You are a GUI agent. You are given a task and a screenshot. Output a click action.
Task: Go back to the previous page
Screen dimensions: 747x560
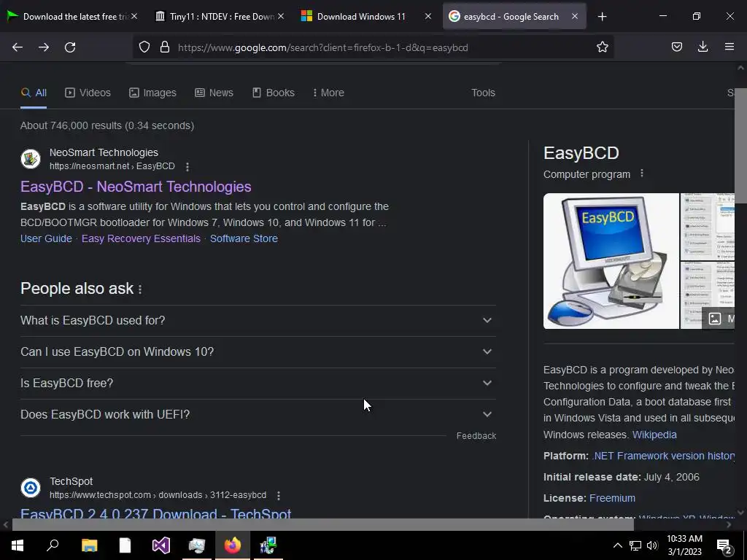click(18, 47)
